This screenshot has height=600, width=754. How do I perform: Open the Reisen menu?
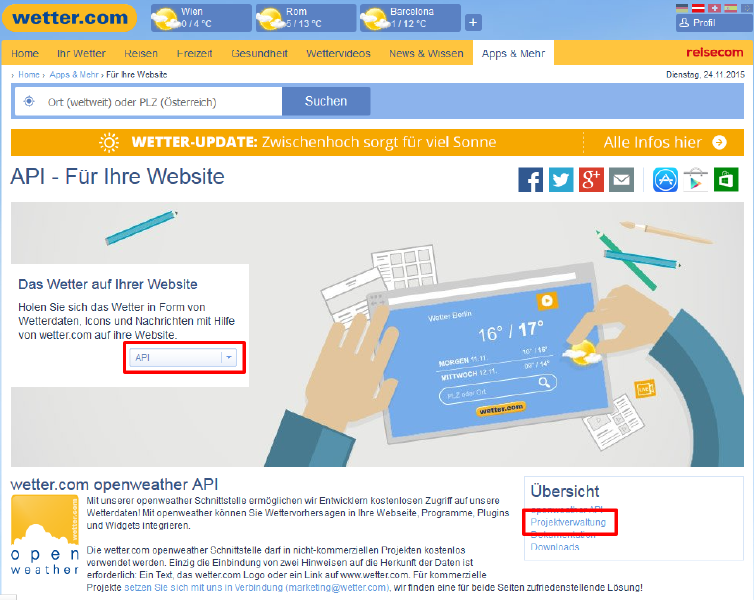pos(140,53)
